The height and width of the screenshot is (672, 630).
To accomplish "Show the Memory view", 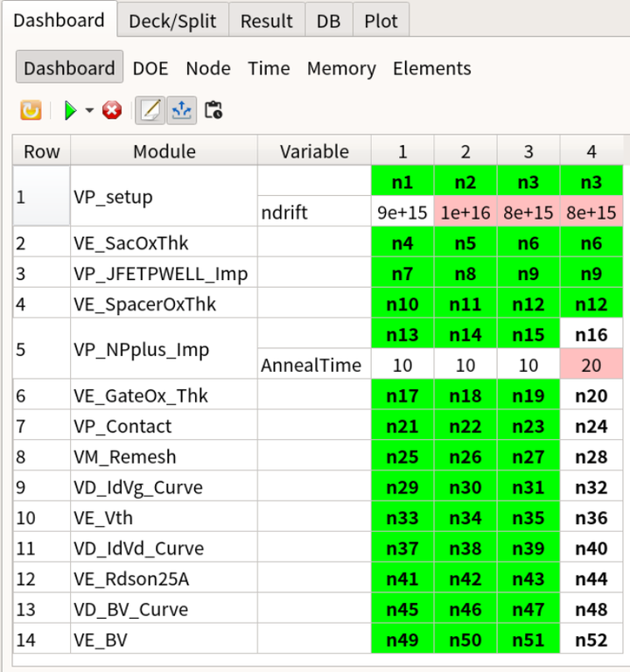I will point(341,68).
